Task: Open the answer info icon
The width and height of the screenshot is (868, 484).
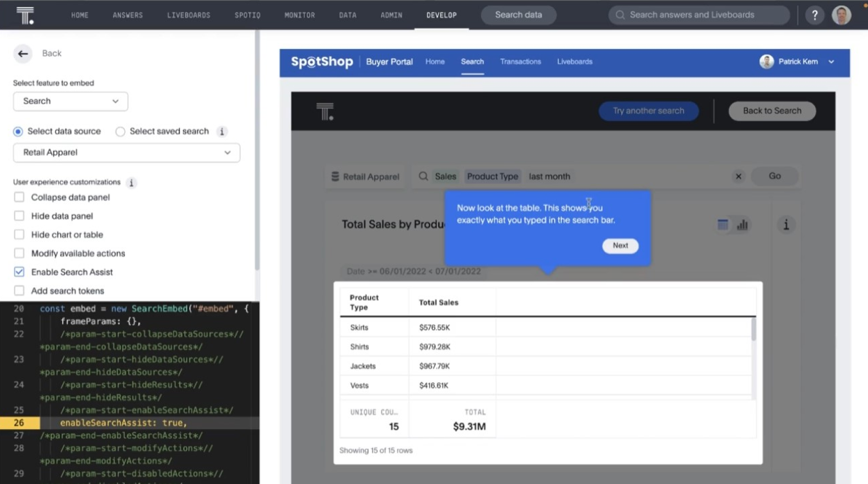Action: (x=786, y=225)
